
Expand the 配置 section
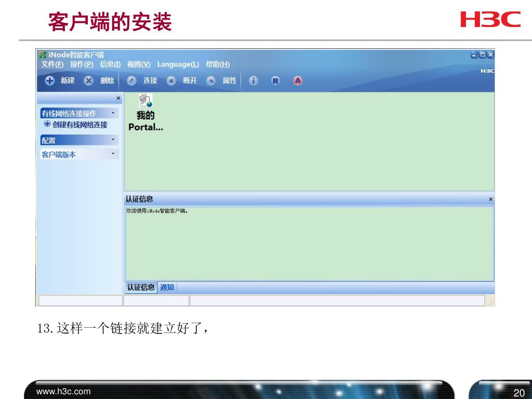113,139
